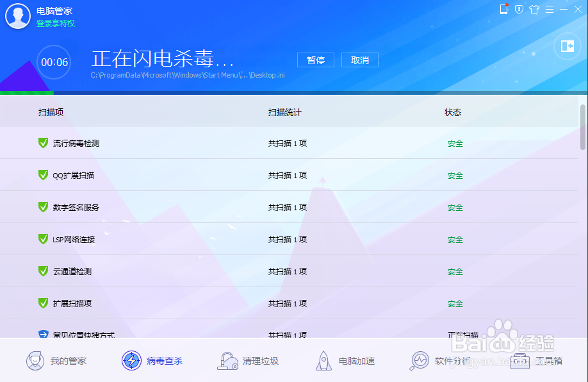
Task: Click the user avatar icon
Action: click(18, 16)
